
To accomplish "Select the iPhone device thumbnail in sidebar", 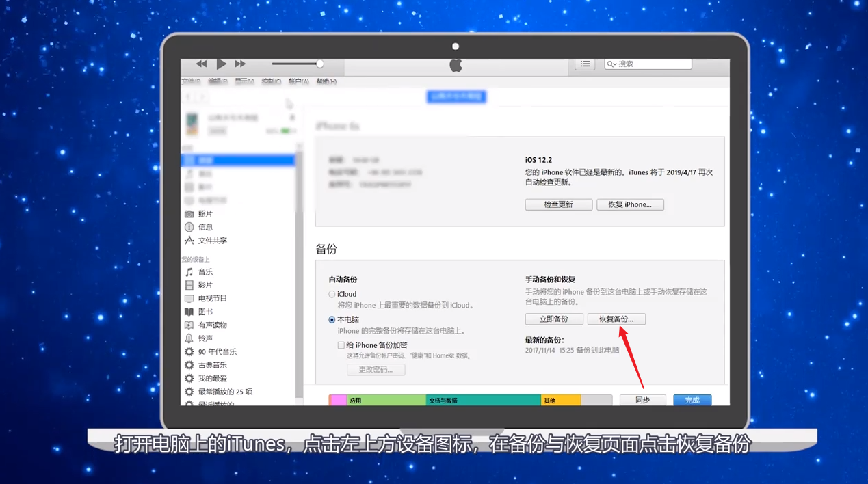I will pyautogui.click(x=192, y=124).
